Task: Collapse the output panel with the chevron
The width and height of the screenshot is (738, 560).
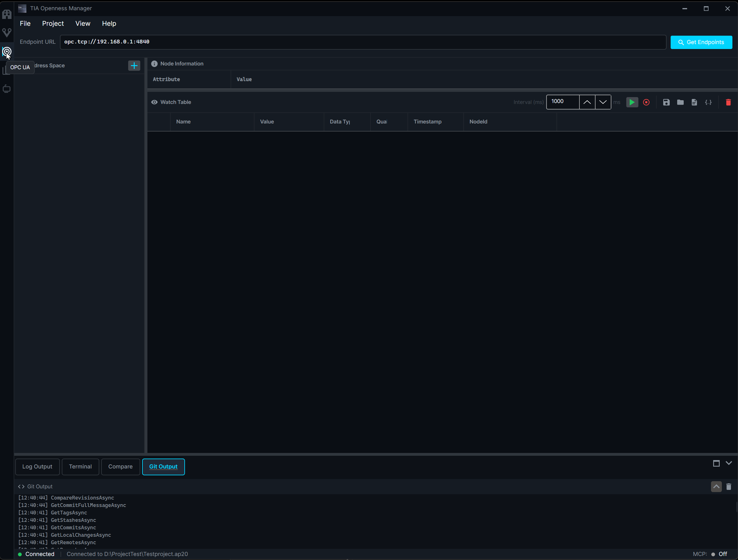Action: tap(729, 463)
